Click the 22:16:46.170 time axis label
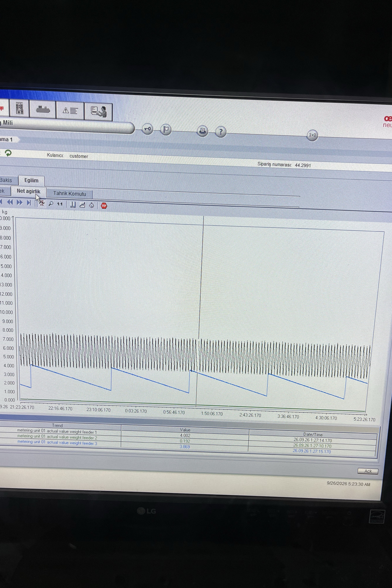 60,409
